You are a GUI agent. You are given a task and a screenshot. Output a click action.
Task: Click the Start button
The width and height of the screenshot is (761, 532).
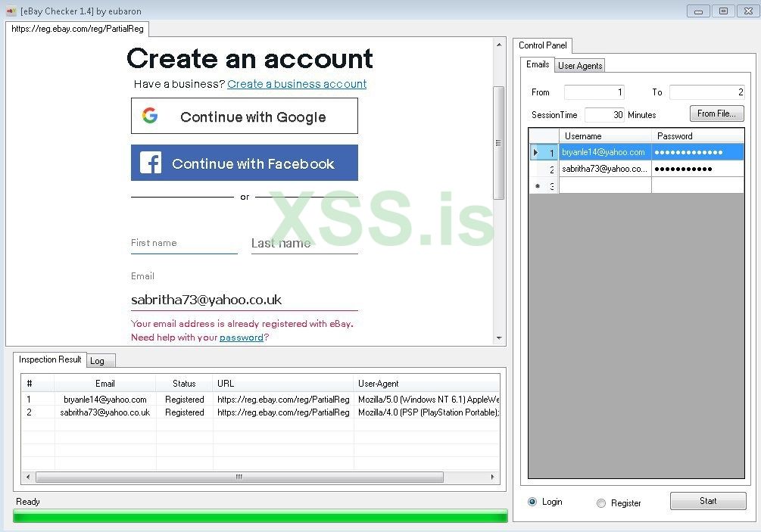pyautogui.click(x=708, y=501)
